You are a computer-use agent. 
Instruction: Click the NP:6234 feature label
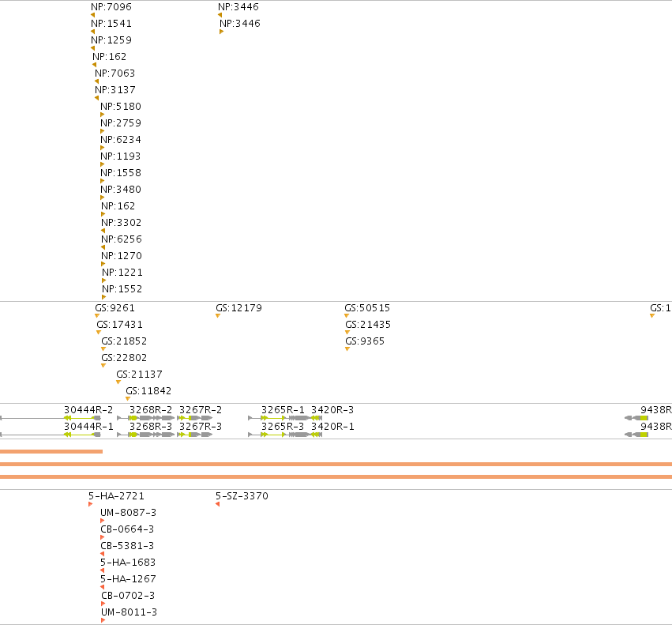tap(121, 139)
